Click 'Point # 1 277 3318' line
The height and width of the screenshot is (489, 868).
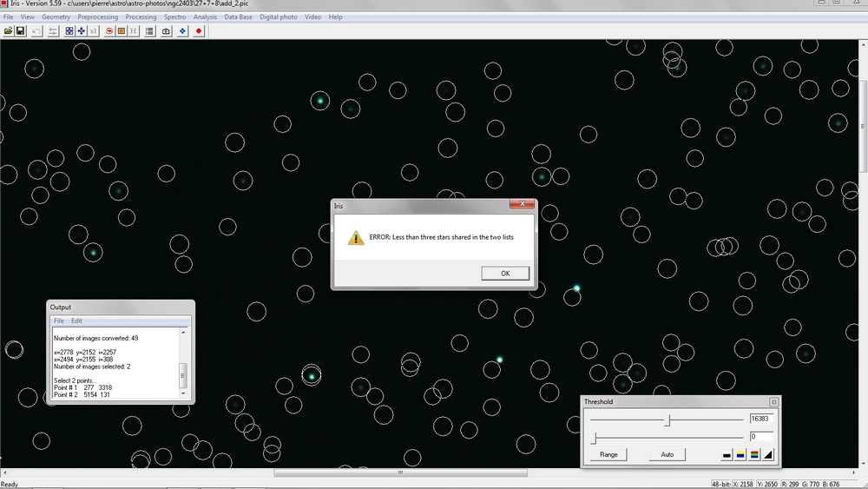click(x=82, y=387)
